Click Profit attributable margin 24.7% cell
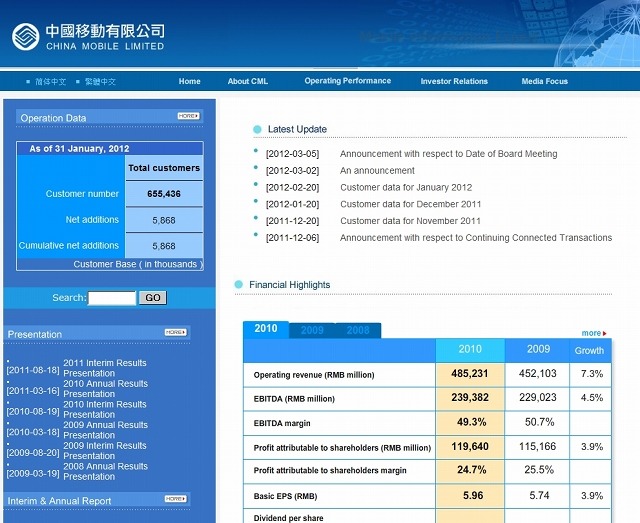The height and width of the screenshot is (523, 640). 471,470
